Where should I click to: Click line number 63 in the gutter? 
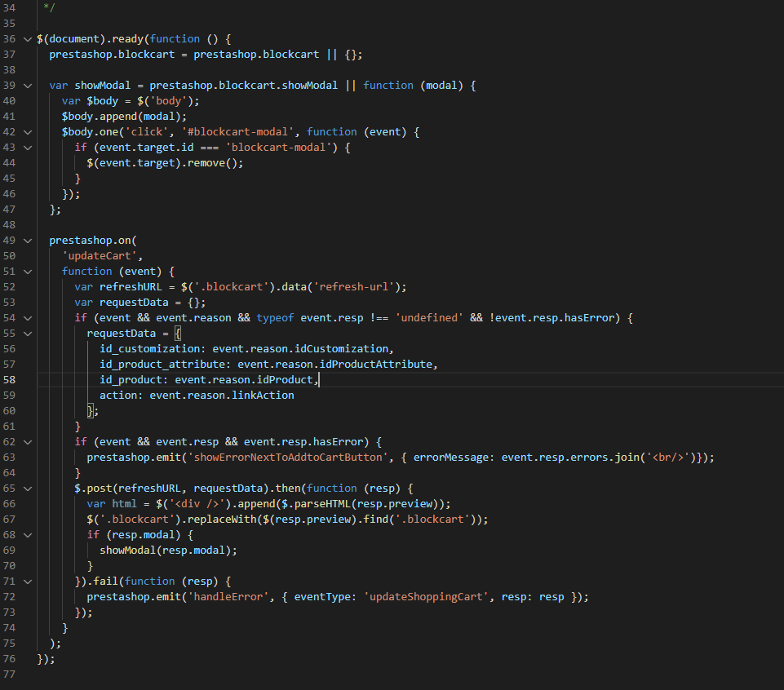click(10, 458)
